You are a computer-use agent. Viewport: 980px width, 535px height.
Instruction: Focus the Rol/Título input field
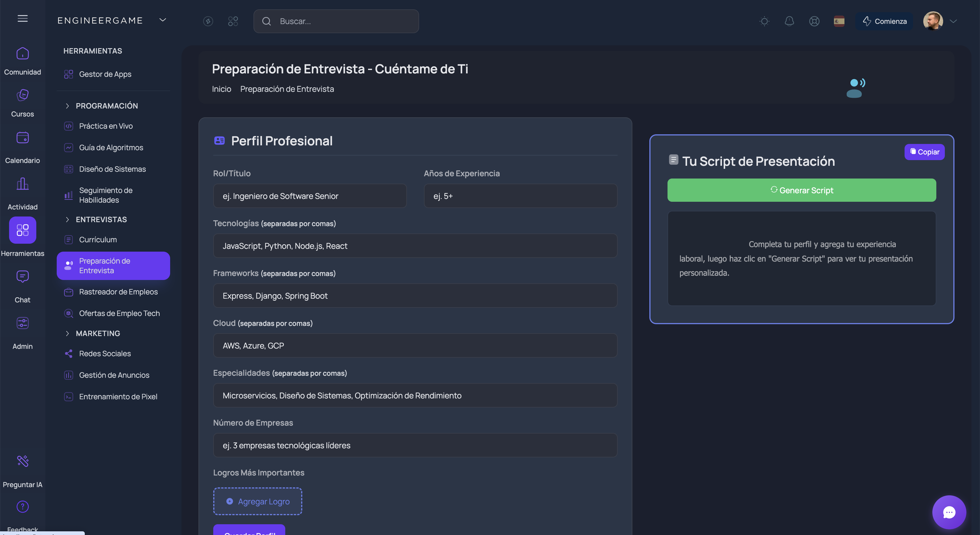(310, 196)
